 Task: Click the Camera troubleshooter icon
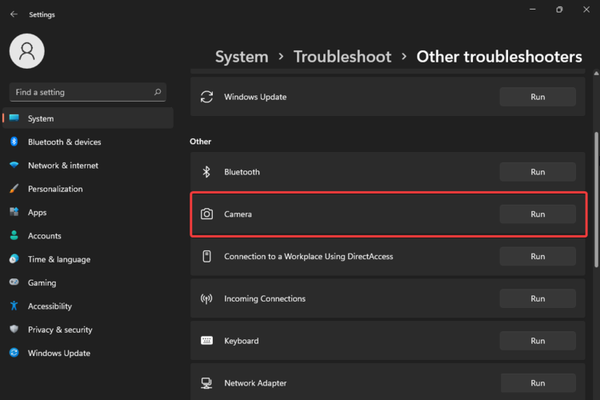tap(207, 214)
